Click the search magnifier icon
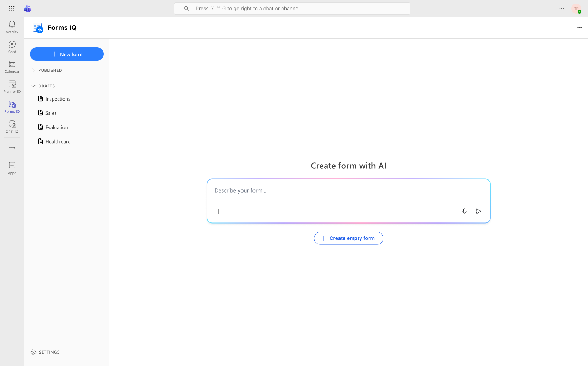This screenshot has height=366, width=588. [x=186, y=9]
